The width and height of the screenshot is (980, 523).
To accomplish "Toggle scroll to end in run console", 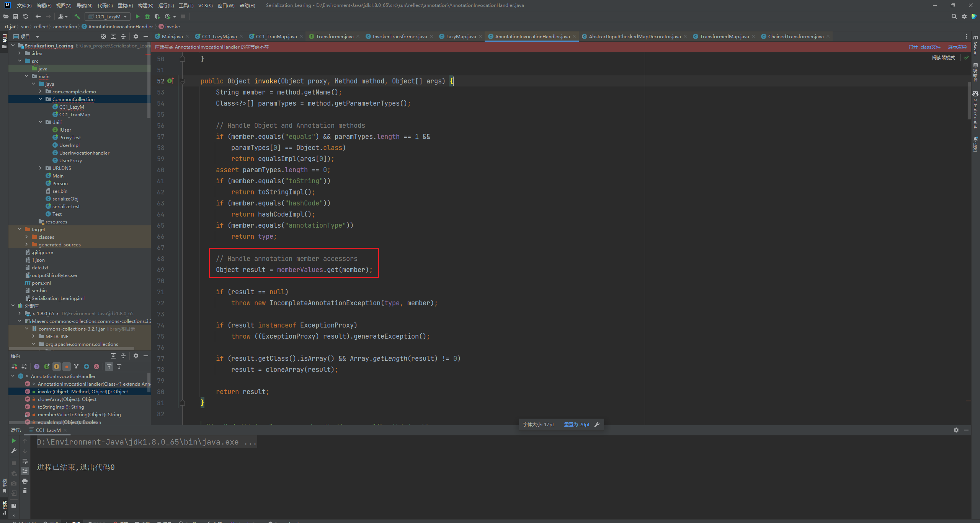I will tap(25, 471).
